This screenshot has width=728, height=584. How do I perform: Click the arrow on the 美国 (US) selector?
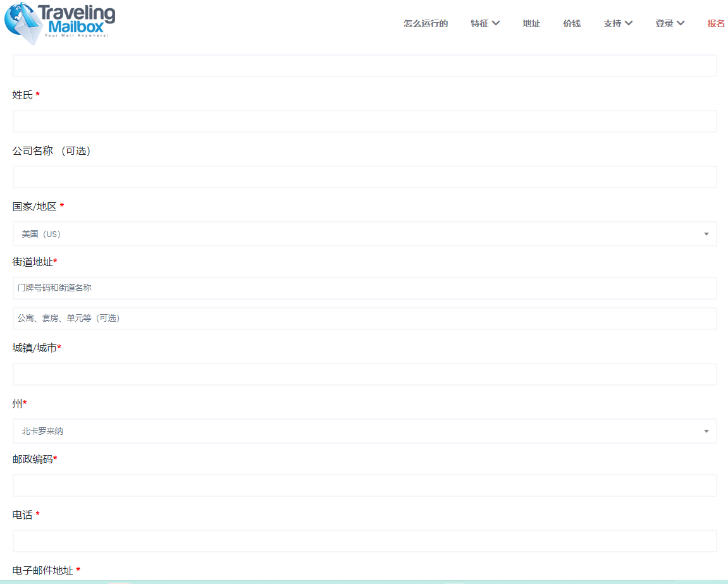[706, 234]
